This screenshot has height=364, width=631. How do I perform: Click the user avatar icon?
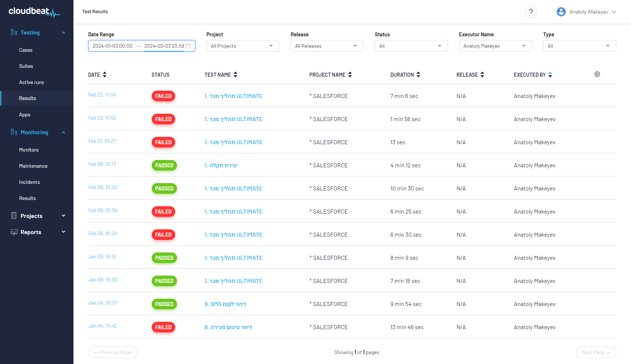coord(561,12)
